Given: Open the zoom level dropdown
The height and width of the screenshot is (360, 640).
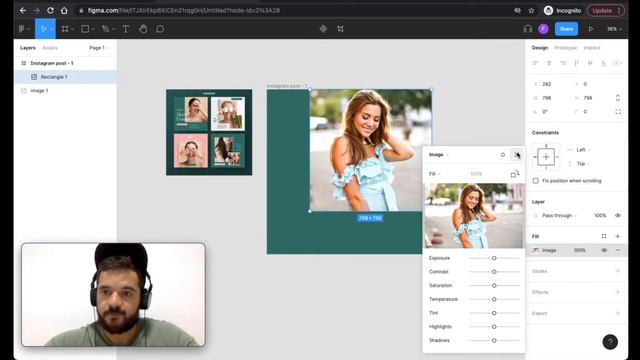Looking at the screenshot, I should pyautogui.click(x=614, y=29).
